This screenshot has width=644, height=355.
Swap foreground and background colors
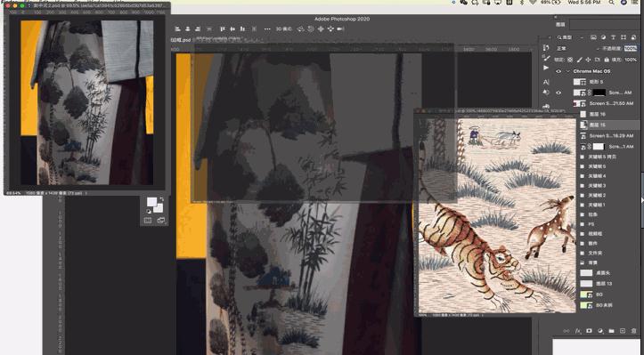[162, 199]
